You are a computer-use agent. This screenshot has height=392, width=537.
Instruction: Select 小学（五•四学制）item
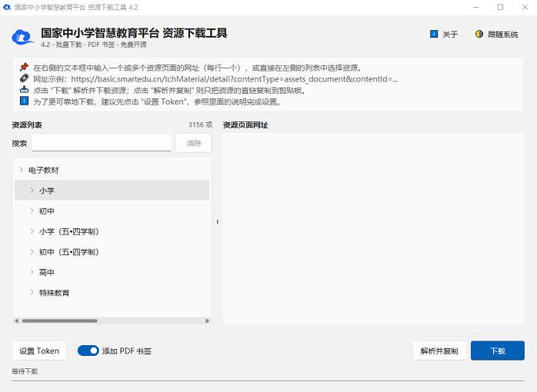(68, 231)
